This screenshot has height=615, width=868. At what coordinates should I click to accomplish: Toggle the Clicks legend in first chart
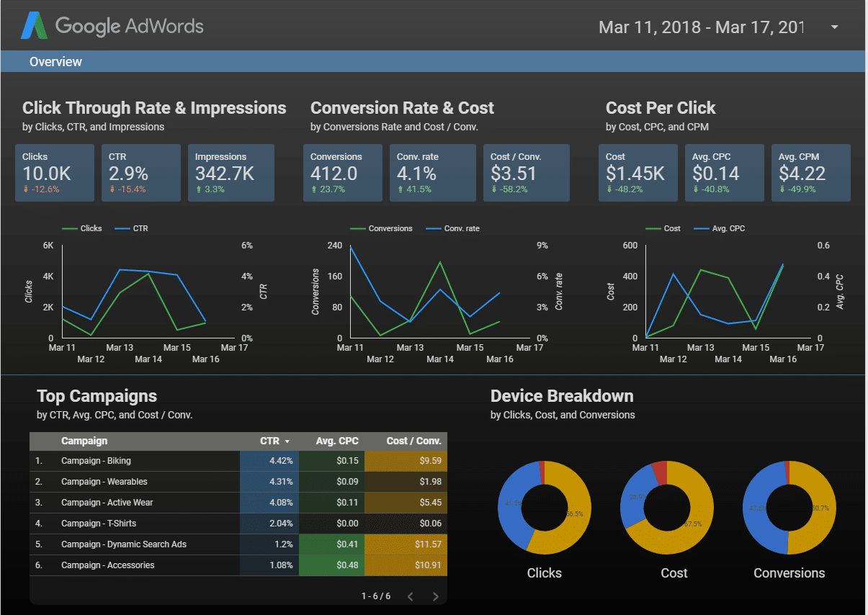coord(83,228)
